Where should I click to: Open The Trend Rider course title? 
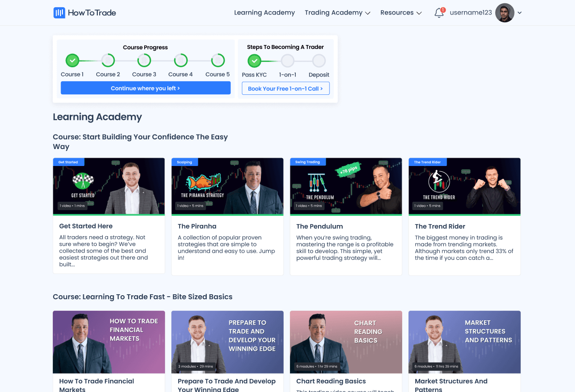pyautogui.click(x=440, y=226)
